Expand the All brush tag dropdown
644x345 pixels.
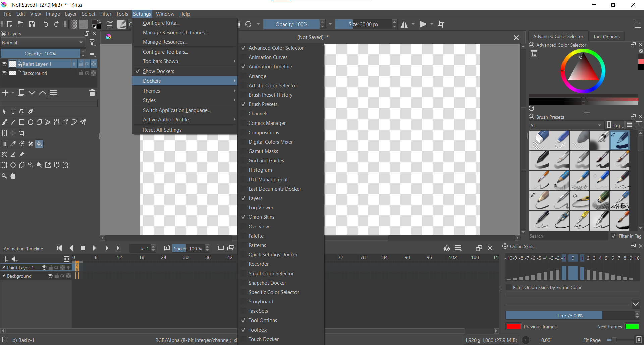(566, 126)
